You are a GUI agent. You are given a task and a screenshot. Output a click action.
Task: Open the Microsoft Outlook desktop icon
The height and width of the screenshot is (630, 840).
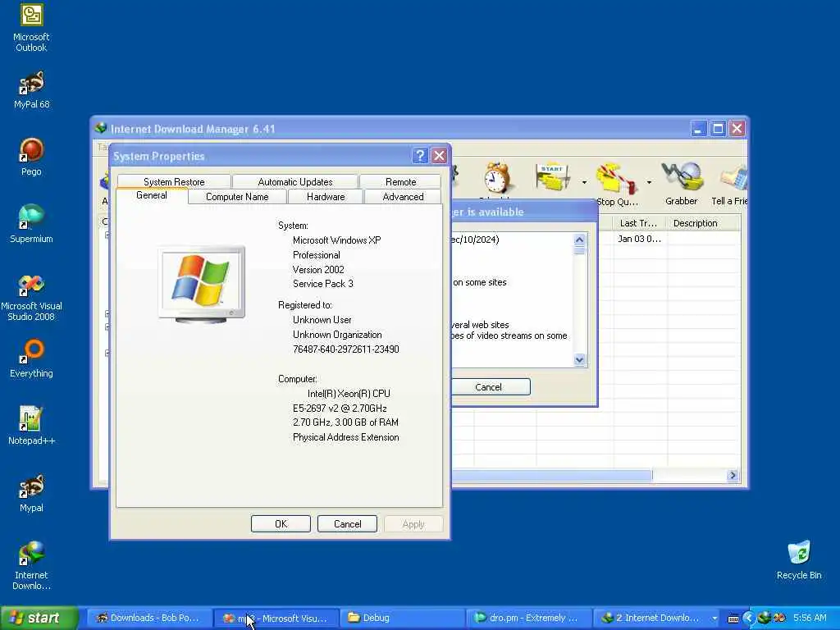[x=31, y=28]
